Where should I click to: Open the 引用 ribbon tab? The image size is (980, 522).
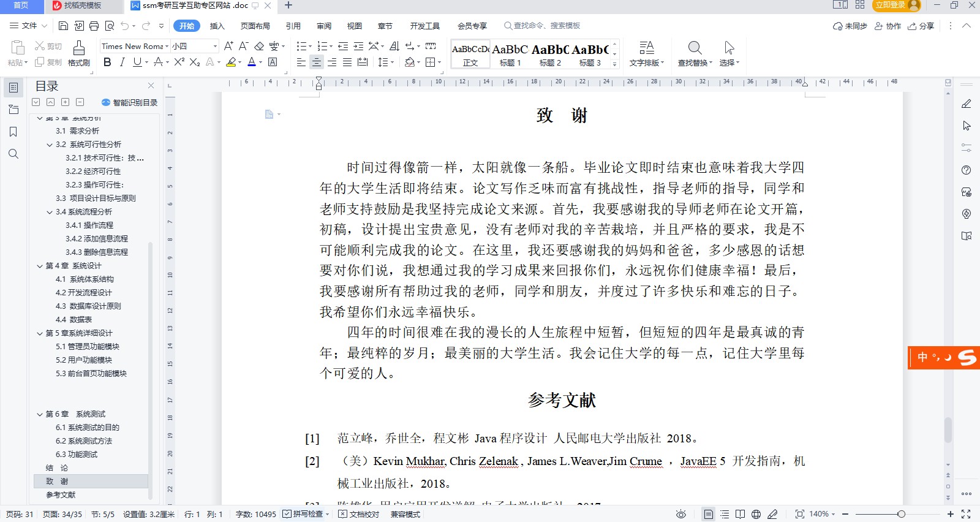[293, 26]
